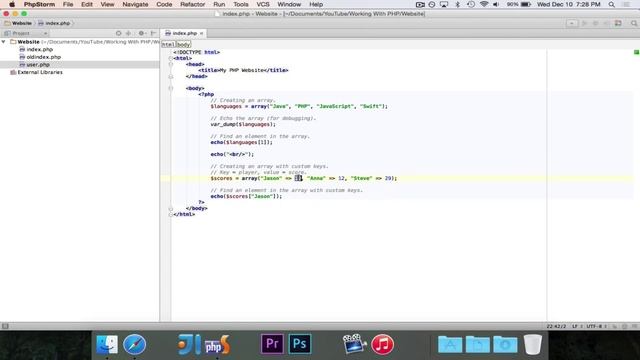The height and width of the screenshot is (360, 640).
Task: Open the Tools menu
Action: point(241,4)
